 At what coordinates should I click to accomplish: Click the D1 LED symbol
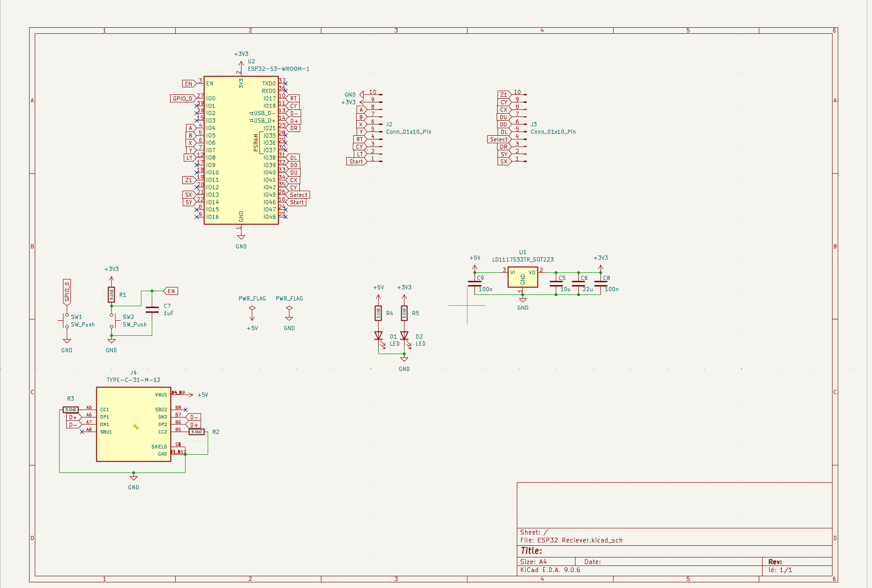click(x=378, y=336)
